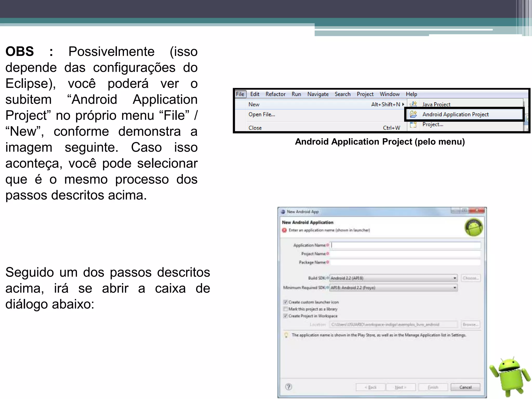
Task: Click the New Android App title icon
Action: click(x=283, y=212)
